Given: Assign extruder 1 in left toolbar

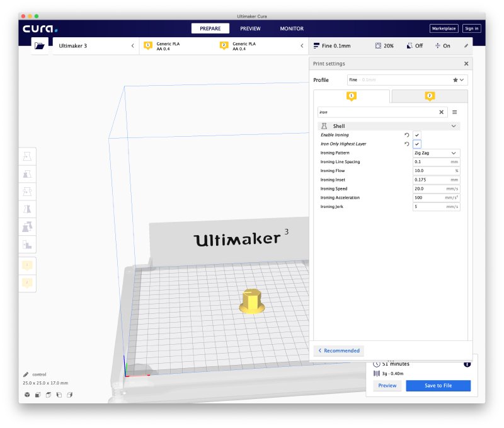Looking at the screenshot, I should click(27, 265).
